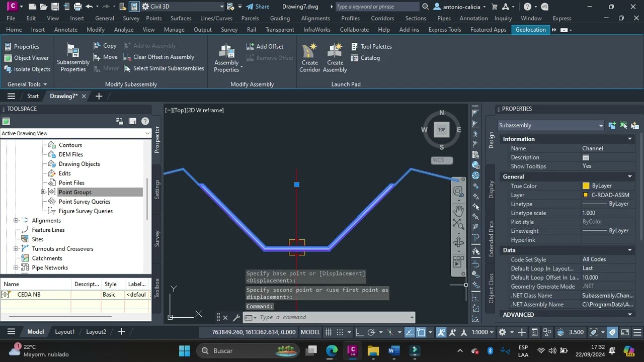
Task: Open the Subassembly selection dropdown in Properties
Action: click(551, 125)
